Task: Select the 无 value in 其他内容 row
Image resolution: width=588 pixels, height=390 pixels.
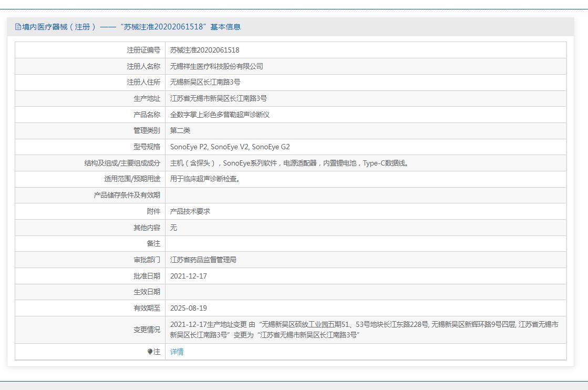Action: tap(173, 228)
